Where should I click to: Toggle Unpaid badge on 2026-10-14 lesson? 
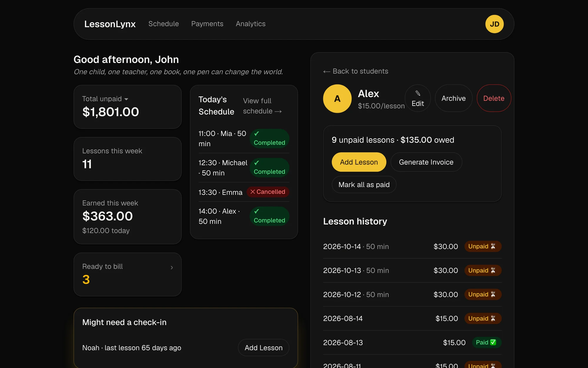click(x=483, y=246)
